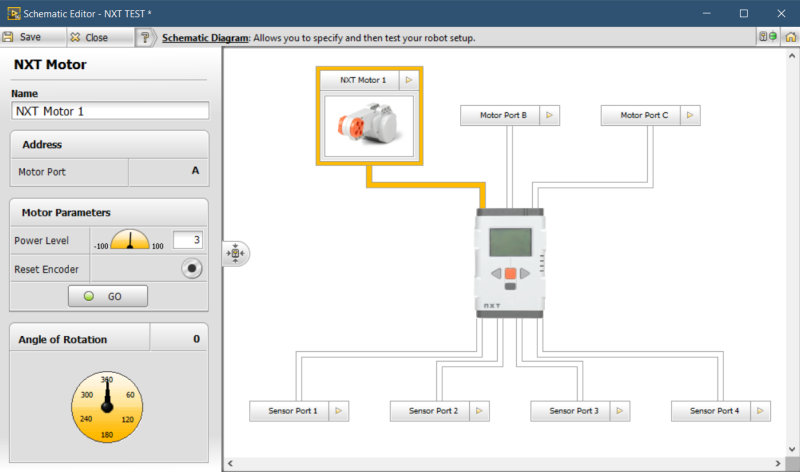The height and width of the screenshot is (472, 800).
Task: Expand the arrow next to NXT Motor 1
Action: pos(409,80)
